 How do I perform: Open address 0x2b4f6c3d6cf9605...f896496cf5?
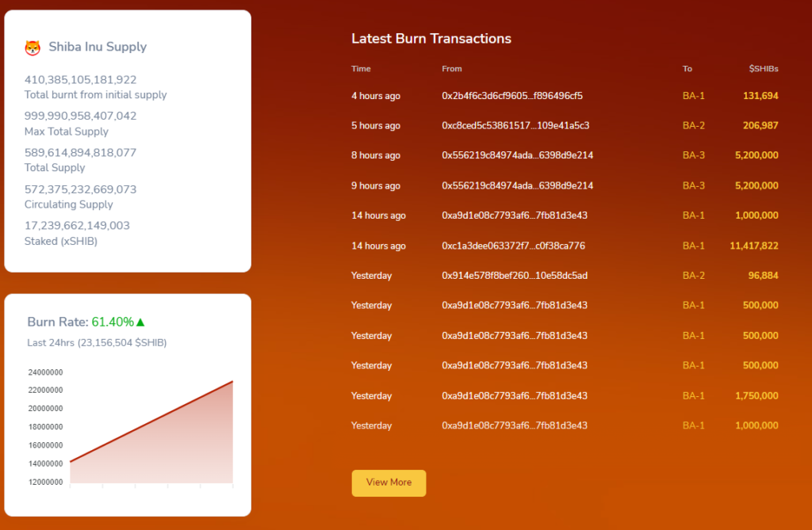(x=512, y=96)
